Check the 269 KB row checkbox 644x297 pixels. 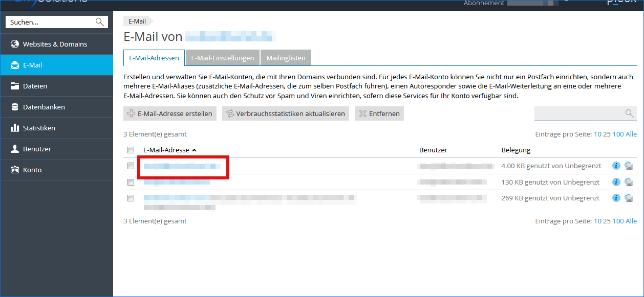coord(131,198)
